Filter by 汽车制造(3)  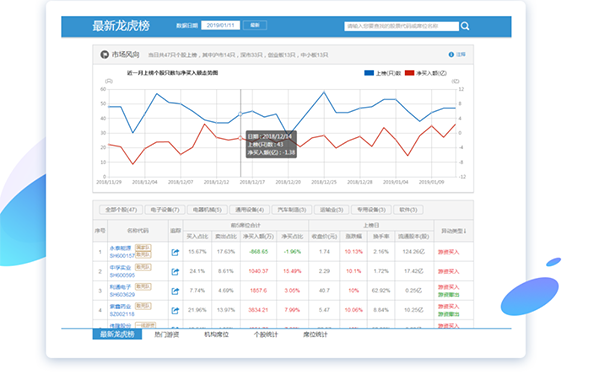pos(292,210)
